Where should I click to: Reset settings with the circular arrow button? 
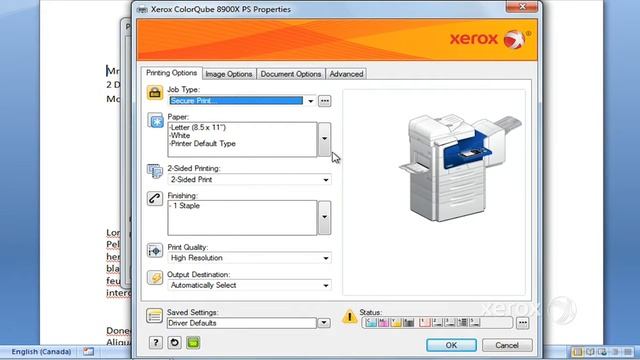click(174, 342)
